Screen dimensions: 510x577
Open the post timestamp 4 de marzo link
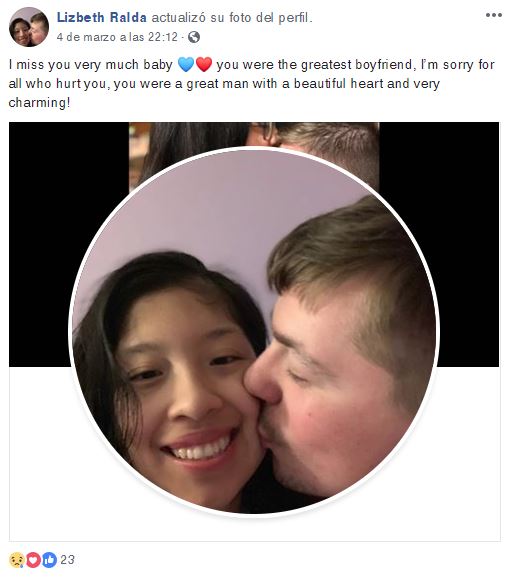click(117, 37)
